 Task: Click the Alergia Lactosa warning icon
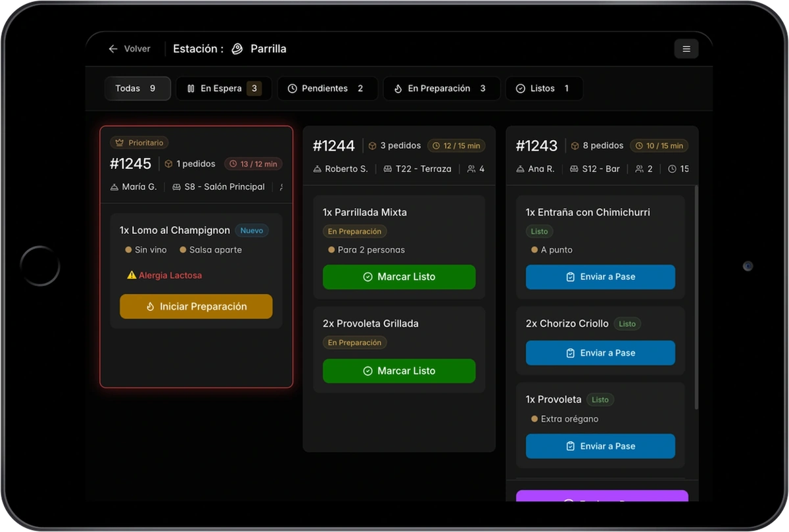click(x=131, y=276)
